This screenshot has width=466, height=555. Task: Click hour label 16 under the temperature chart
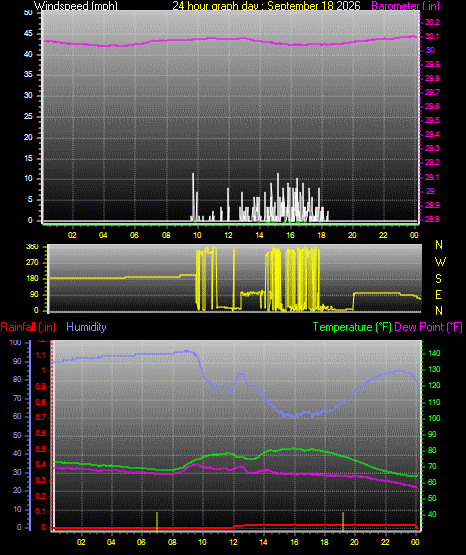[294, 542]
